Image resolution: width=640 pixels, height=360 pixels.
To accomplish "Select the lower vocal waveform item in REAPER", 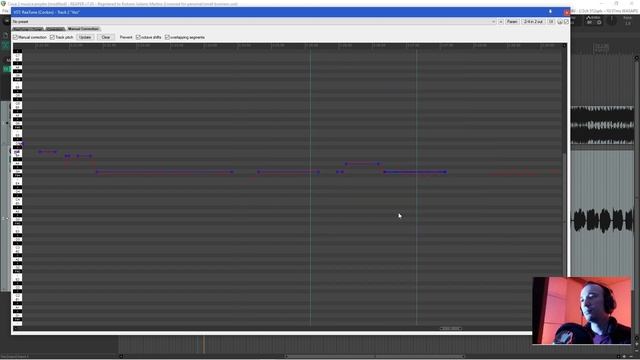I will [x=602, y=220].
